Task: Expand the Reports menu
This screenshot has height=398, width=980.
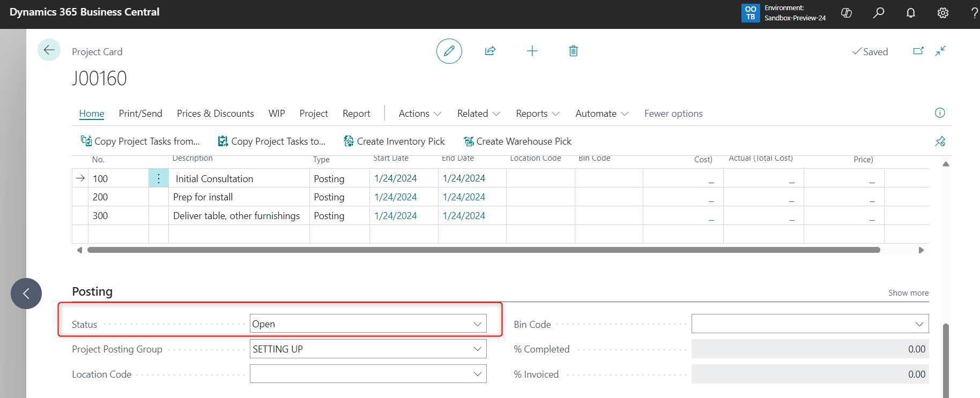Action: coord(538,114)
